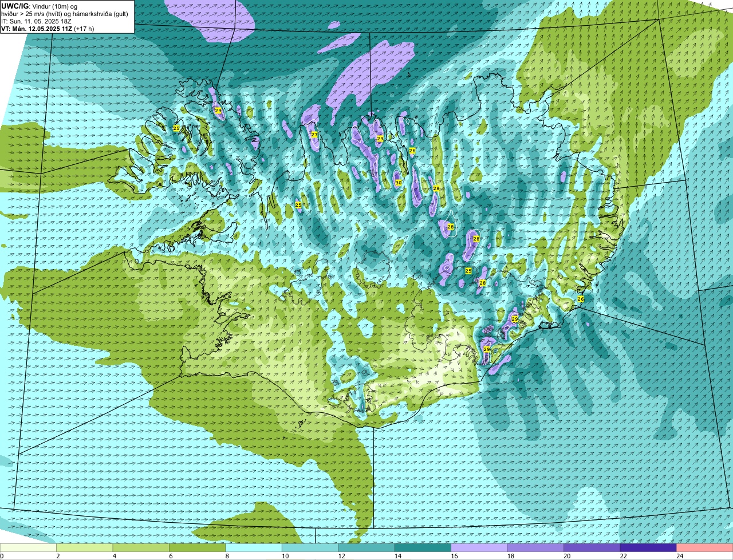This screenshot has height=560, width=733.
Task: Click the number 24 under the color scale
Action: point(680,556)
